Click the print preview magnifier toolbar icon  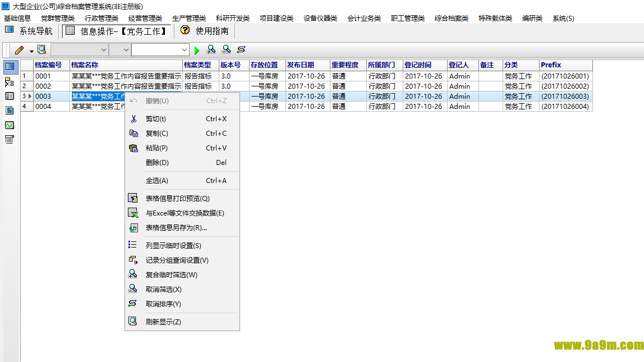click(x=42, y=50)
